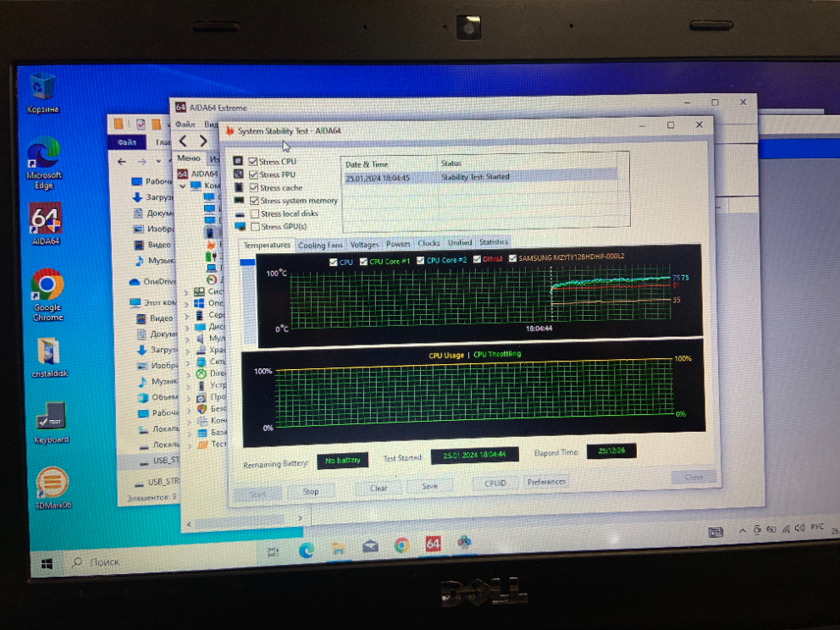Hide the CPU temperature graph line
The height and width of the screenshot is (630, 840).
[x=334, y=262]
